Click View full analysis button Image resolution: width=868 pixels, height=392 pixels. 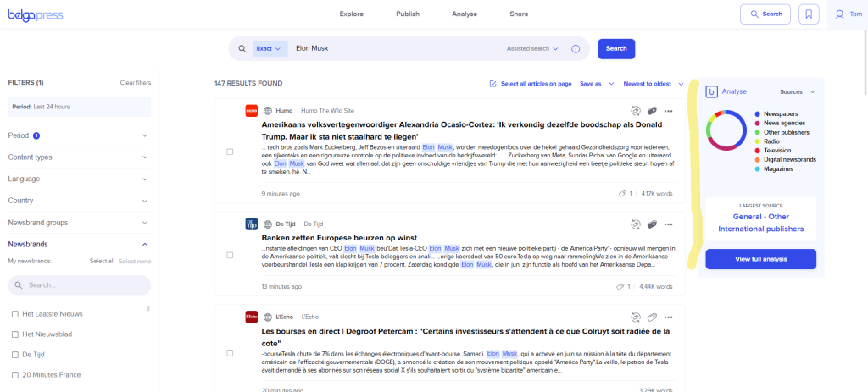coord(760,259)
